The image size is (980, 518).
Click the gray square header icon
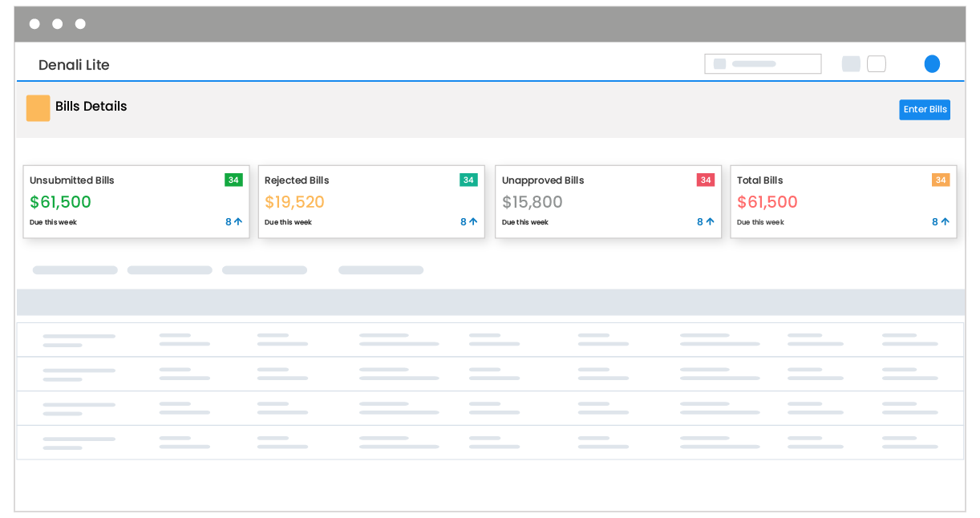(851, 64)
